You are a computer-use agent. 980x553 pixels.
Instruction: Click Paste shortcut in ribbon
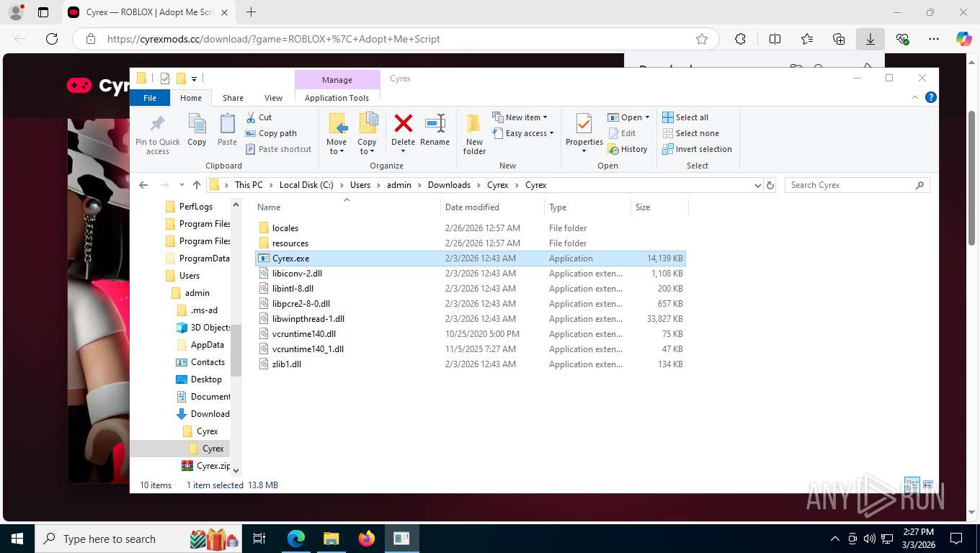278,149
